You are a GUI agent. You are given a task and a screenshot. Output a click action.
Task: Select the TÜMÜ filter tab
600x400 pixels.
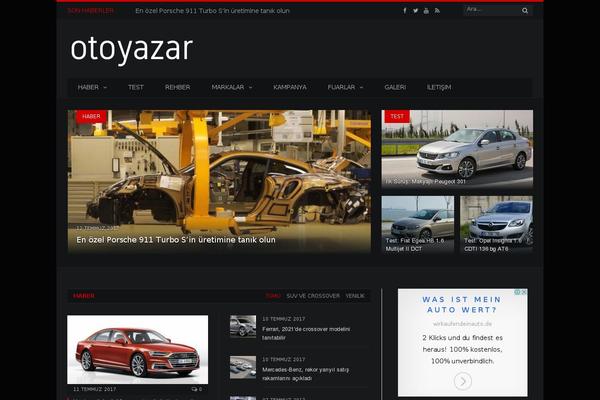(x=273, y=296)
